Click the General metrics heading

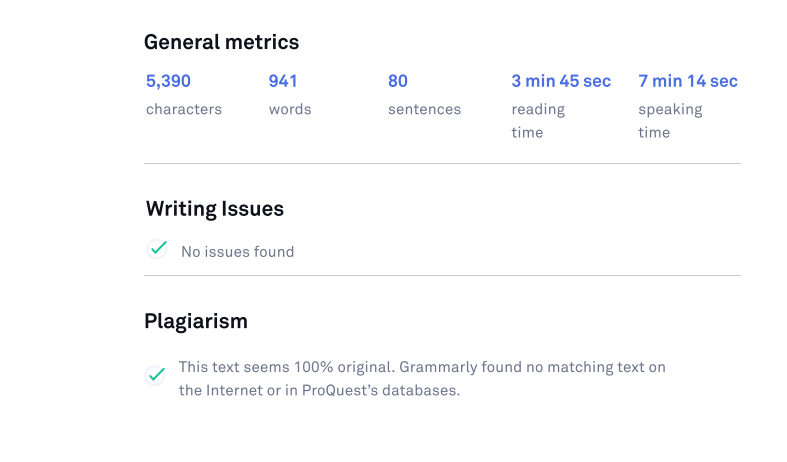(x=221, y=42)
